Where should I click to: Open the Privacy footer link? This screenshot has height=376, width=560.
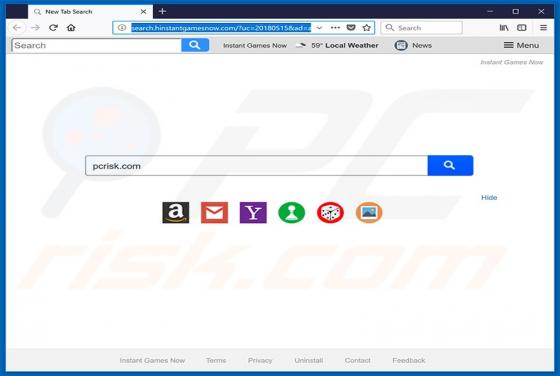(x=260, y=360)
